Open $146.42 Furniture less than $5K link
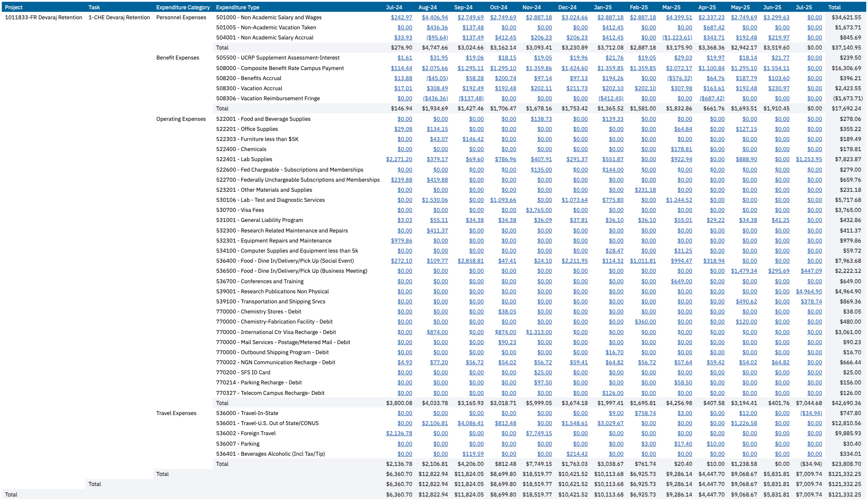868x503 pixels. point(473,139)
